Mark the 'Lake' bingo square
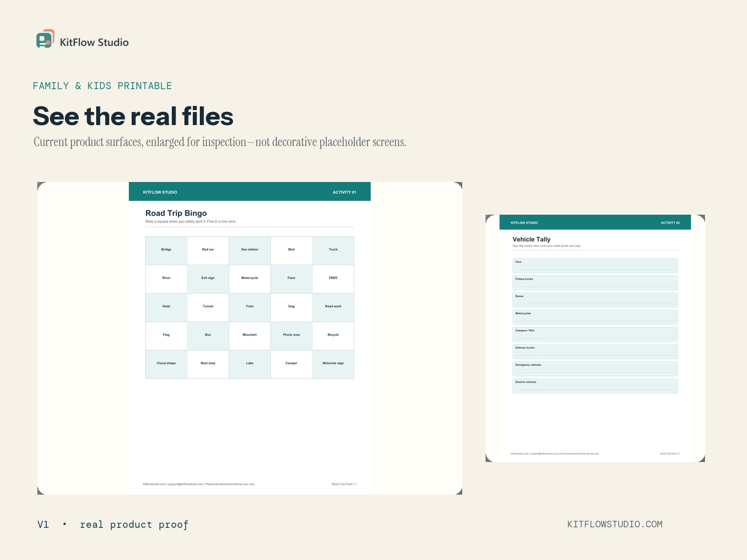The width and height of the screenshot is (747, 560). [250, 364]
